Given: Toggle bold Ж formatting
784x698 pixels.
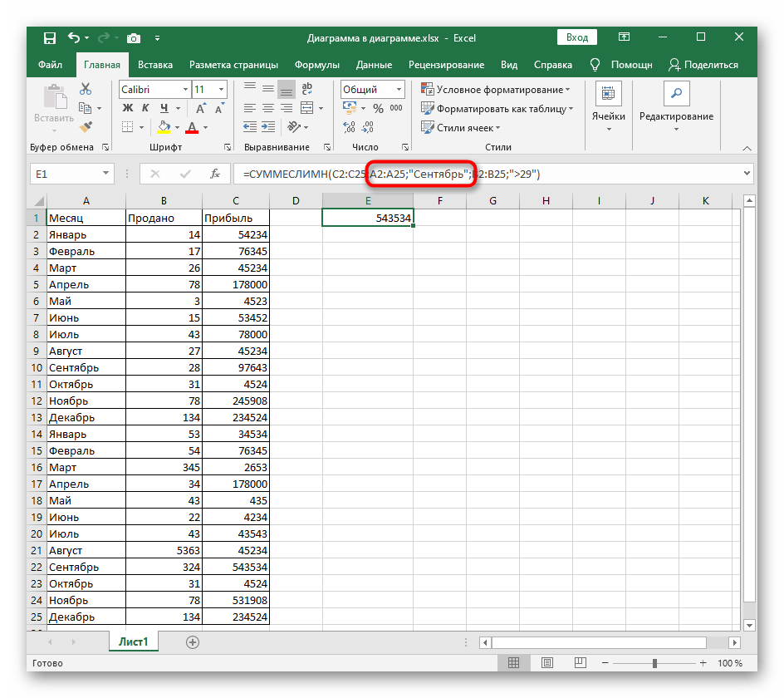Looking at the screenshot, I should (x=128, y=108).
